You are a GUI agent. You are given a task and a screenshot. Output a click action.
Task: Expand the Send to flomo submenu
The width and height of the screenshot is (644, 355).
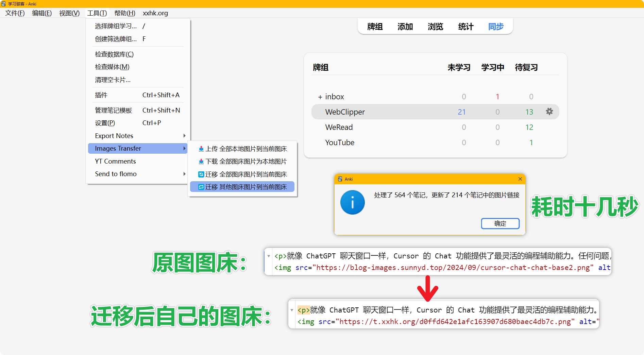(184, 174)
